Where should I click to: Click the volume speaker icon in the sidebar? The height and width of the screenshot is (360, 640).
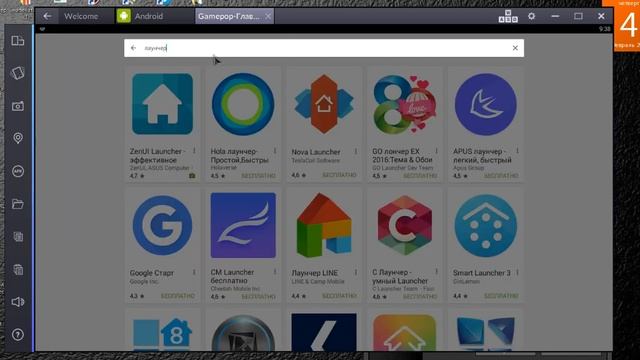coord(18,302)
